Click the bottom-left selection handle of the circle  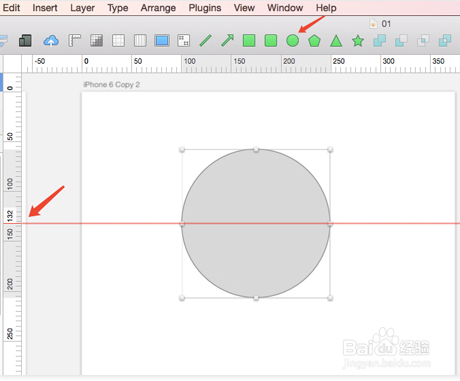pos(182,298)
